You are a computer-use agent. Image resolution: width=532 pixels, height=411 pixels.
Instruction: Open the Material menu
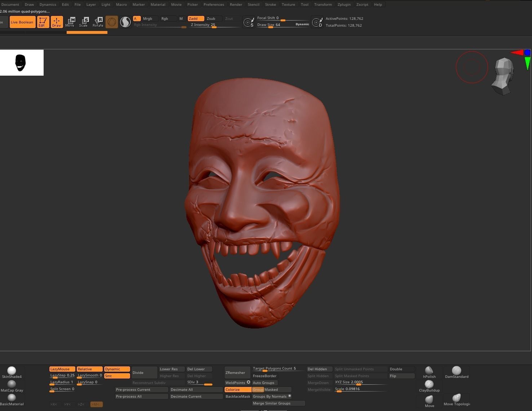[158, 4]
